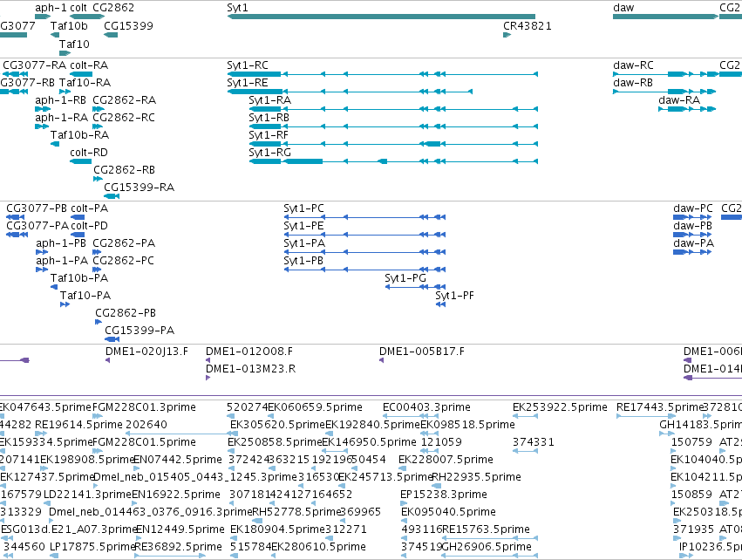
Task: Select the aph-1-PB protein label
Action: [x=61, y=243]
